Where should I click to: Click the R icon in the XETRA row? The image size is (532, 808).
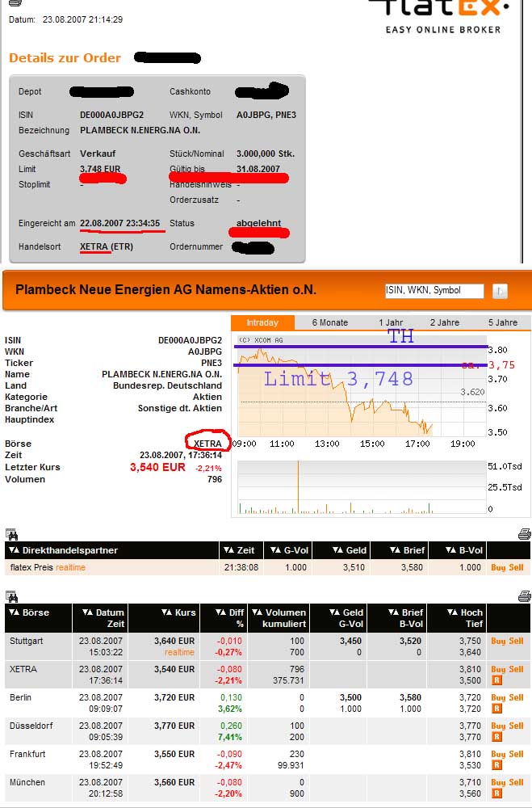coord(497,680)
